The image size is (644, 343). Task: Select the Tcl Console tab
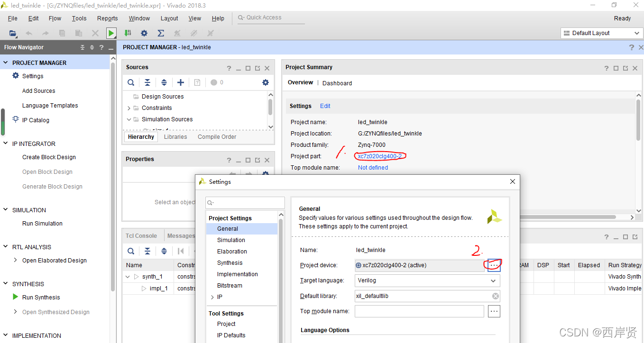click(x=141, y=235)
